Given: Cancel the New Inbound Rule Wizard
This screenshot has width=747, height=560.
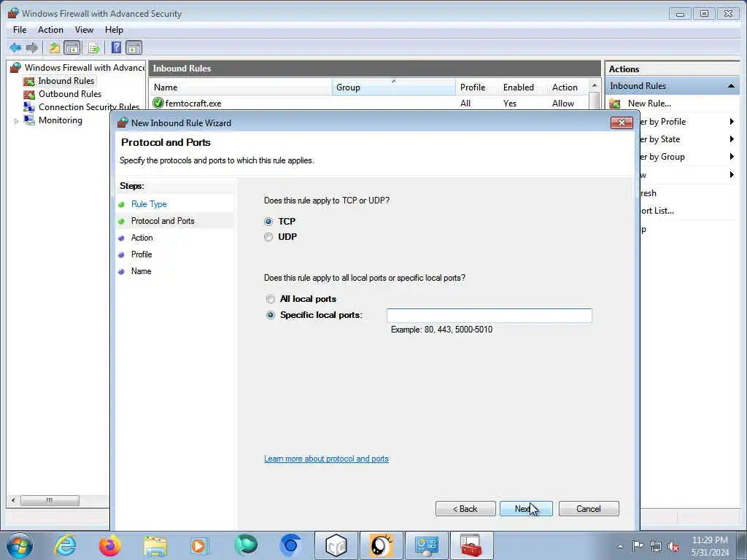Looking at the screenshot, I should pos(589,508).
